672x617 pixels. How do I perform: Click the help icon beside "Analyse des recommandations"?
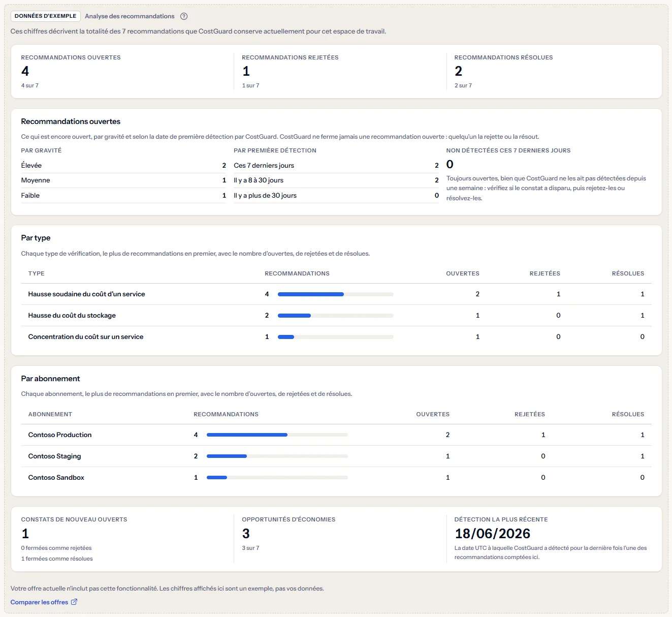[184, 16]
